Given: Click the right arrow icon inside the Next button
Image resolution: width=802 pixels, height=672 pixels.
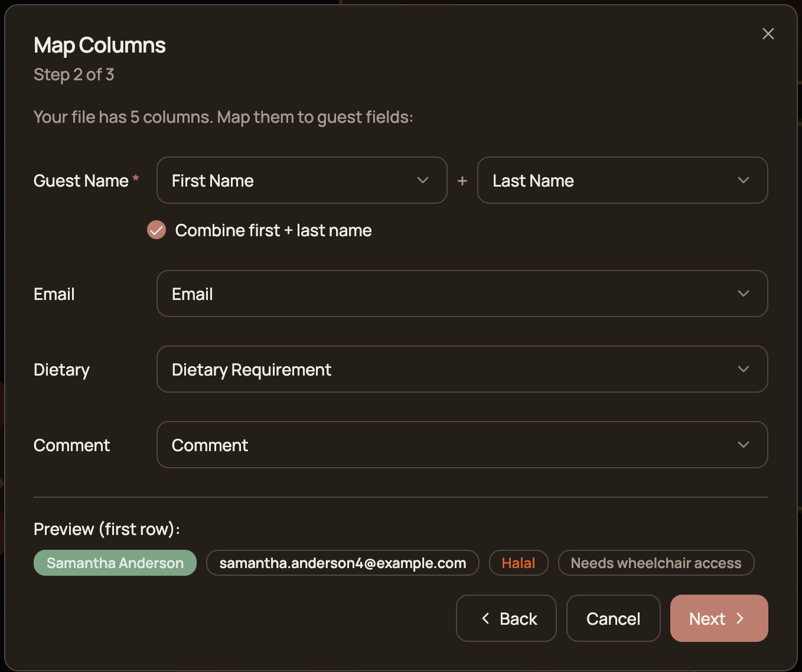Looking at the screenshot, I should tap(741, 618).
